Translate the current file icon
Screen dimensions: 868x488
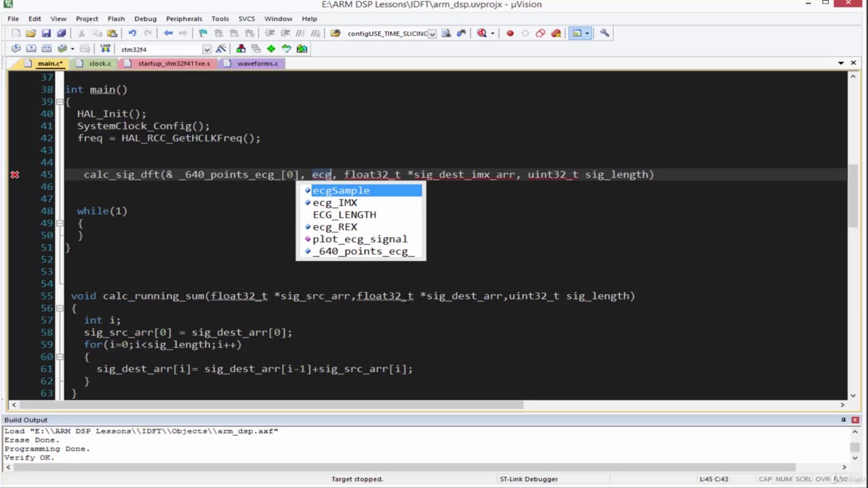coord(16,49)
